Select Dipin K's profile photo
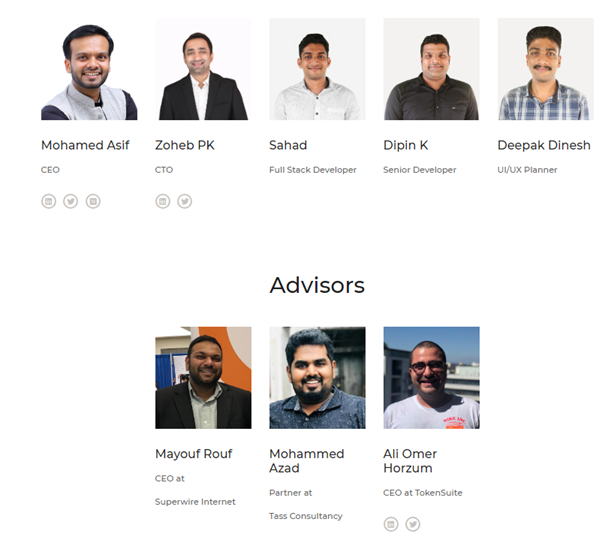This screenshot has height=558, width=605. 431,69
